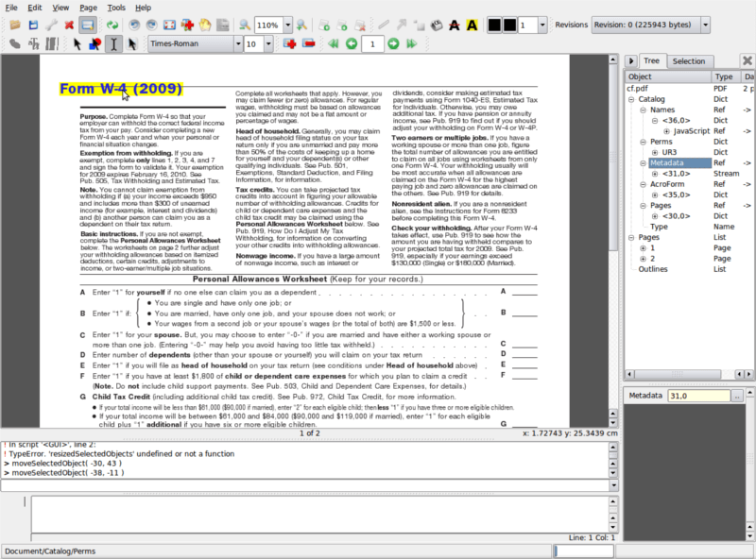756x559 pixels.
Task: Jump to first page double-arrow icon
Action: [334, 43]
